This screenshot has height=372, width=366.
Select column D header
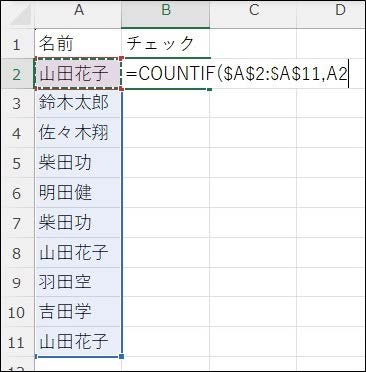331,15
